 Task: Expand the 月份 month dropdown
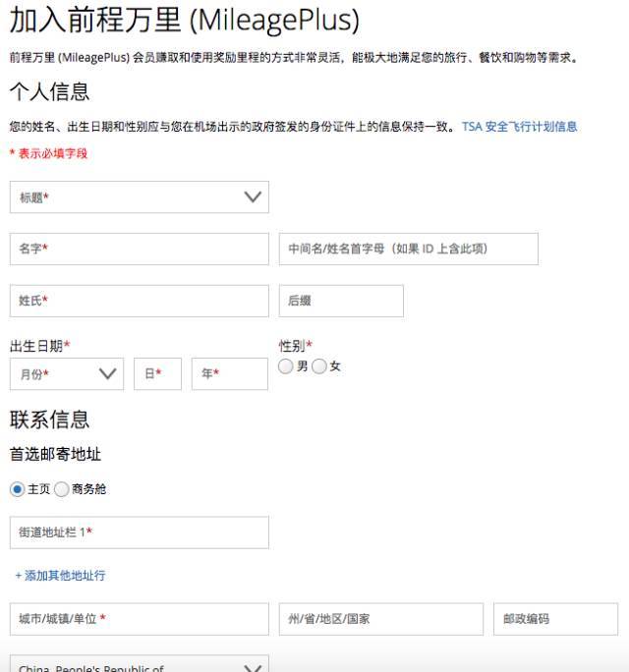(x=67, y=374)
